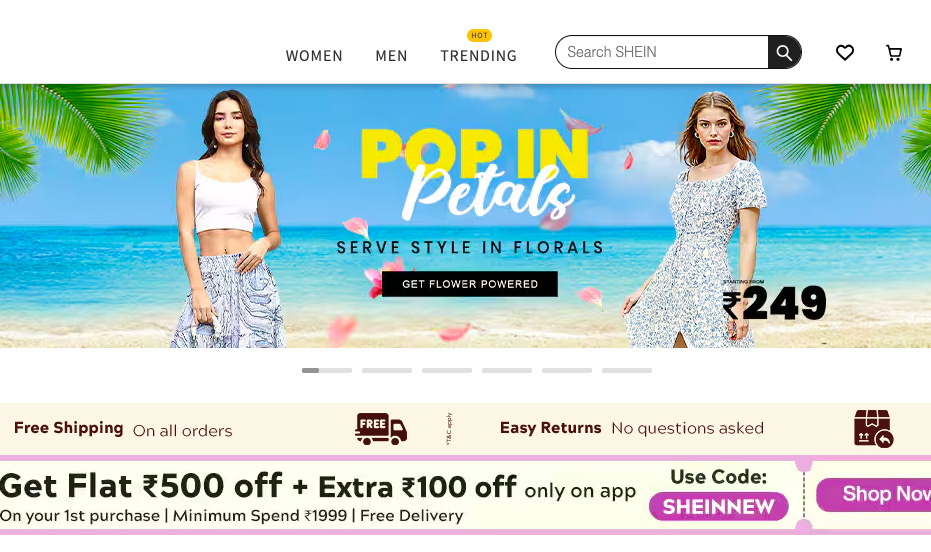
Task: Click the easy returns box icon
Action: [x=873, y=429]
